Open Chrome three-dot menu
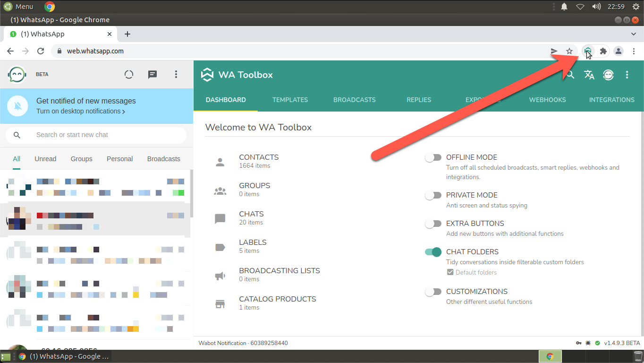Screen dimensions: 644x363 pos(634,51)
